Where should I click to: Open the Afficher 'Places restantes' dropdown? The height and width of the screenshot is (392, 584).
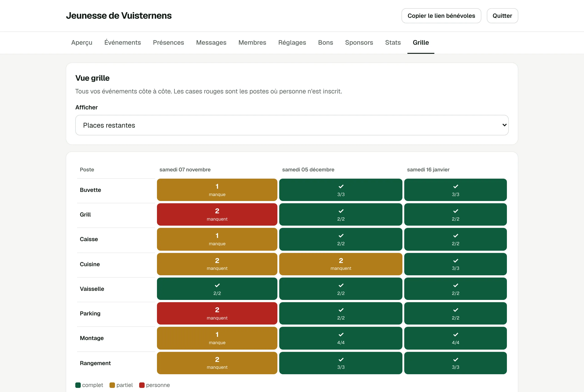point(292,125)
